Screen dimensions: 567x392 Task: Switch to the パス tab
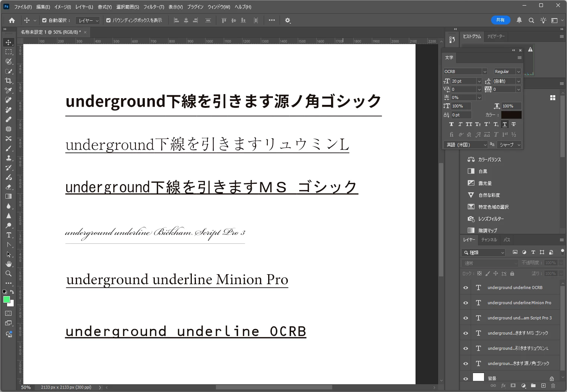tap(507, 240)
